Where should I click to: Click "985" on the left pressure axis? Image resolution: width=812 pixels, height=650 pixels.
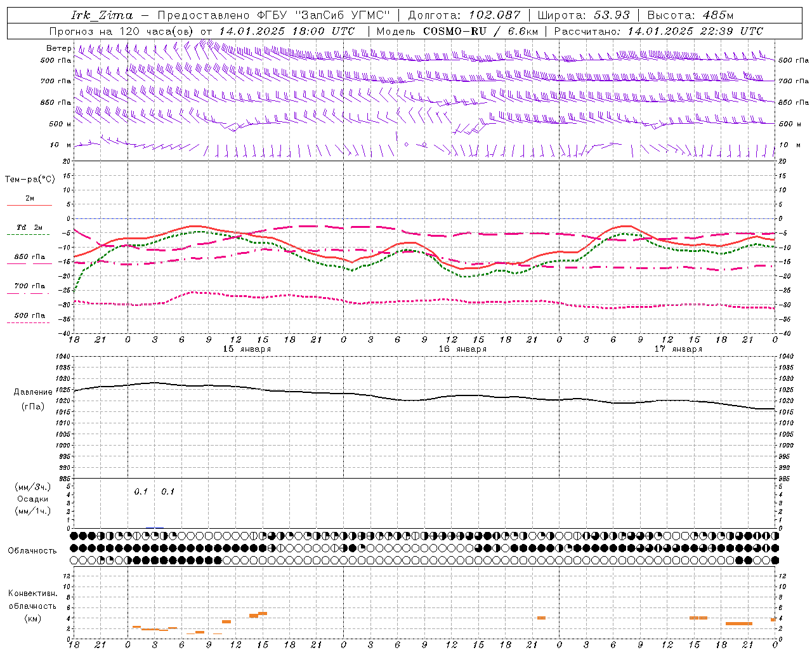click(64, 479)
